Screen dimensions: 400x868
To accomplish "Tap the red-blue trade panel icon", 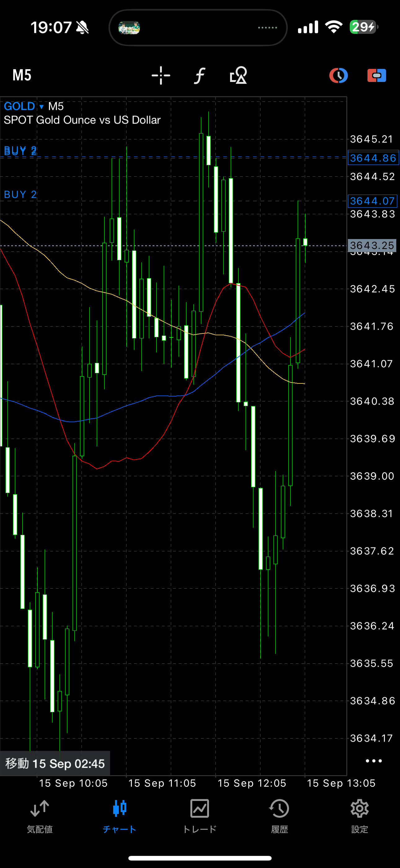I will [x=376, y=75].
